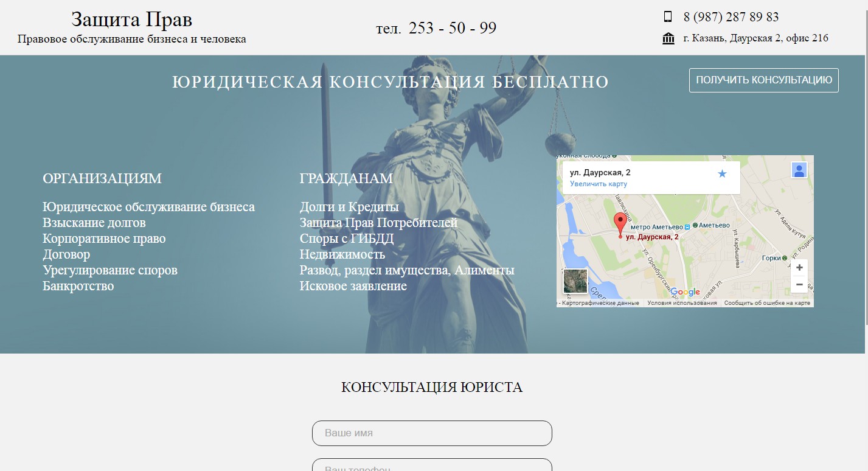The width and height of the screenshot is (868, 471).
Task: Click phone number 253 - 50 - 99
Action: (453, 28)
